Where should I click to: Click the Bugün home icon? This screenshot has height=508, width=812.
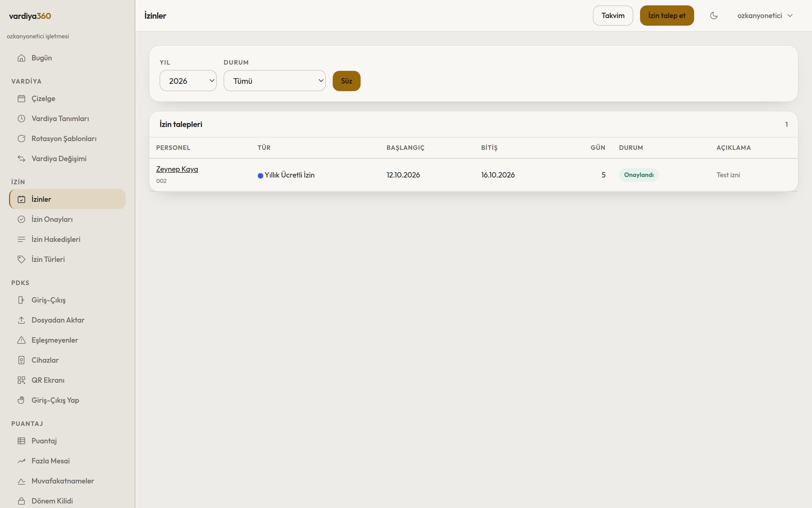(21, 58)
